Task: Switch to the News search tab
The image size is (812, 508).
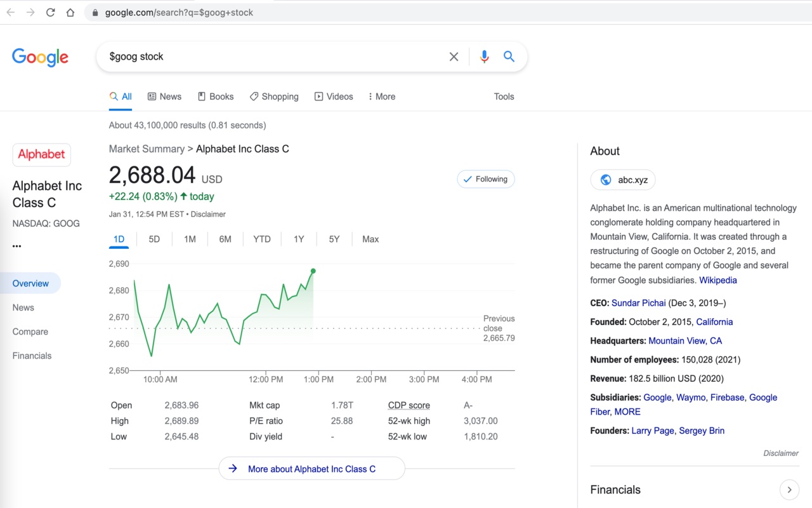Action: point(164,97)
